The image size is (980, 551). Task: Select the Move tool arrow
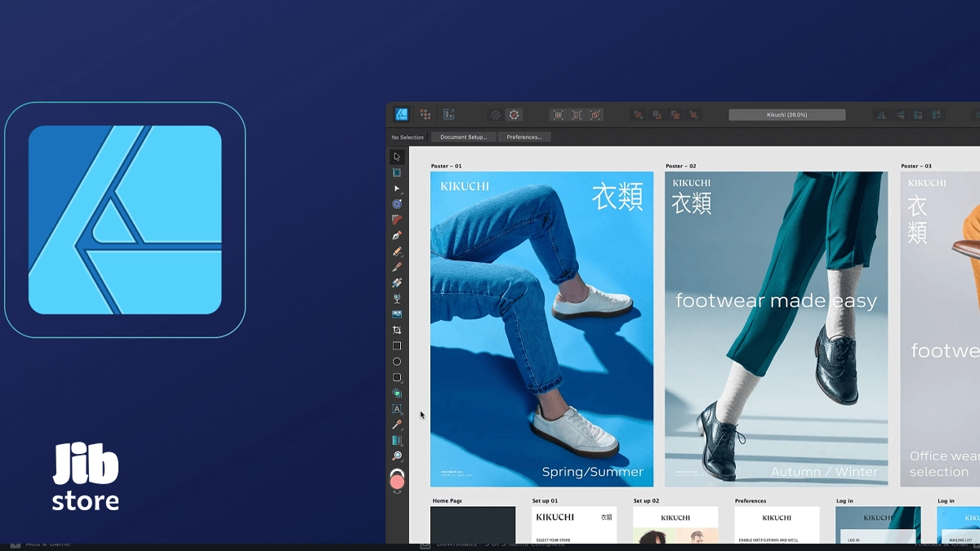pos(397,157)
